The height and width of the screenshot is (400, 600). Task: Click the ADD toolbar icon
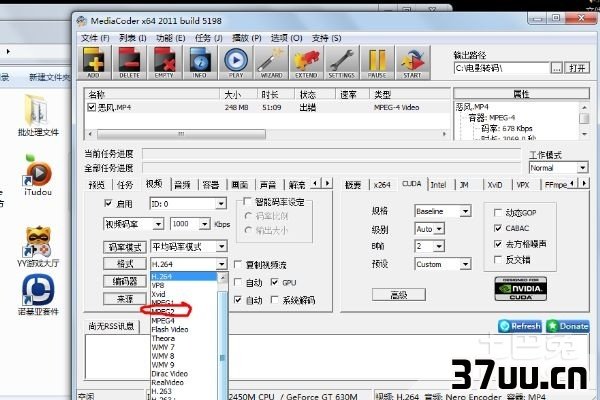point(94,62)
